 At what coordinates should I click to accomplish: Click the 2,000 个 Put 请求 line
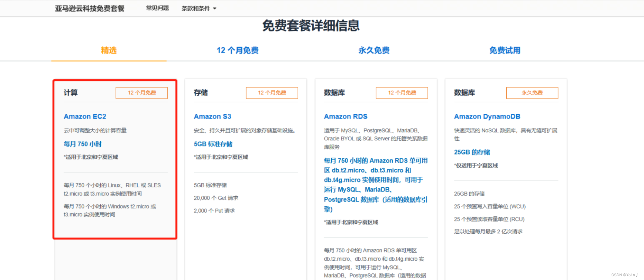click(214, 211)
